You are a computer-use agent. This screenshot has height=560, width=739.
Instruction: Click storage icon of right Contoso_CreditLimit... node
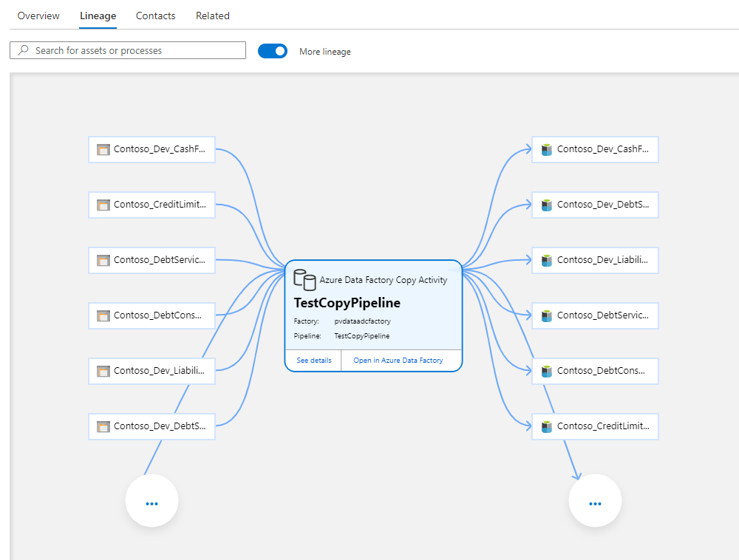tap(547, 427)
